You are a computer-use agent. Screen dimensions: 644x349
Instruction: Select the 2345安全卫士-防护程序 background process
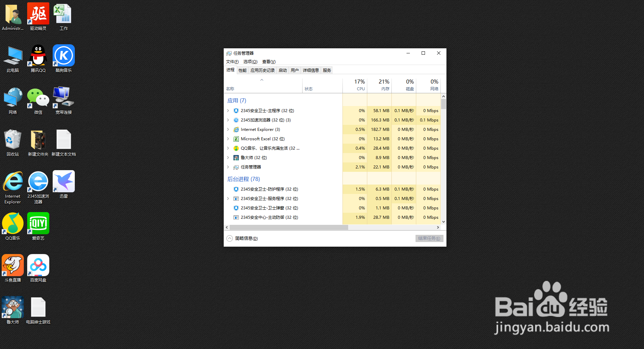332,189
